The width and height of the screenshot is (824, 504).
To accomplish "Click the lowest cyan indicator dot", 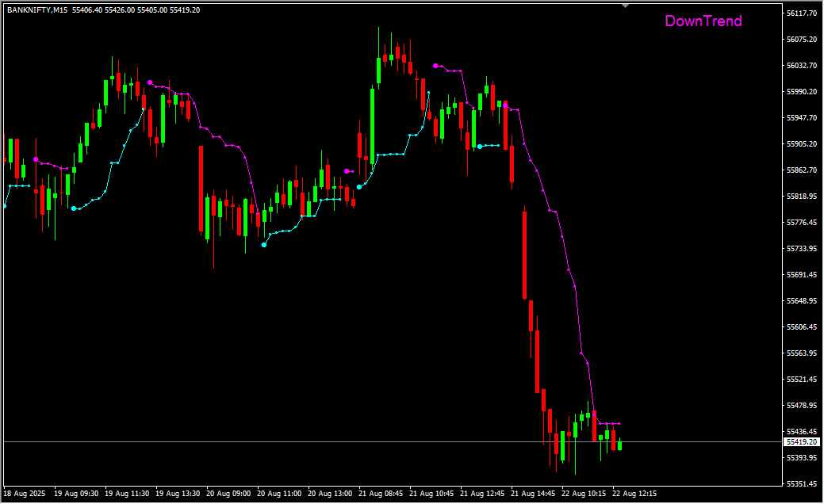I will coord(264,245).
